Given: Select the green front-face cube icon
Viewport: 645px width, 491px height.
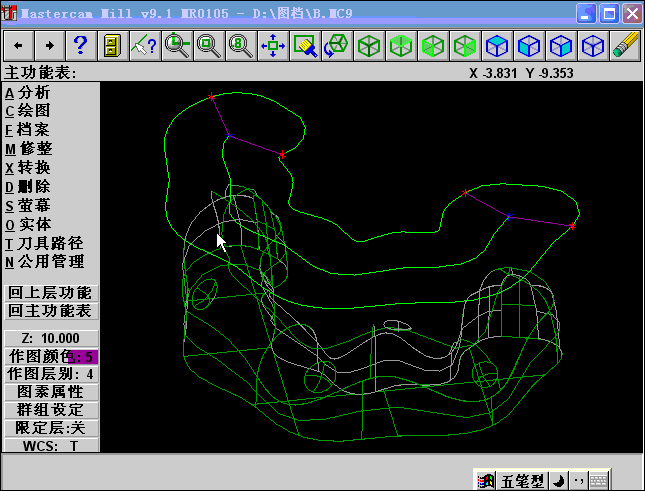Looking at the screenshot, I should (x=433, y=46).
